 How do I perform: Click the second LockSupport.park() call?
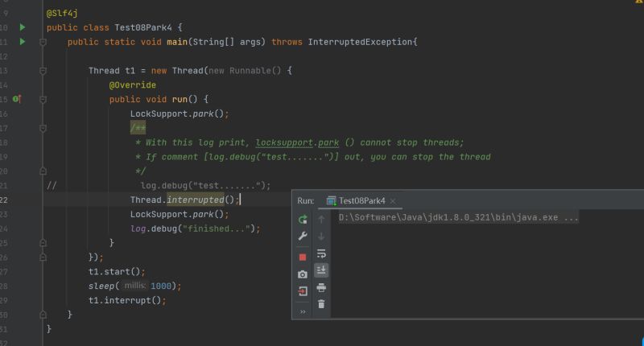pos(180,214)
